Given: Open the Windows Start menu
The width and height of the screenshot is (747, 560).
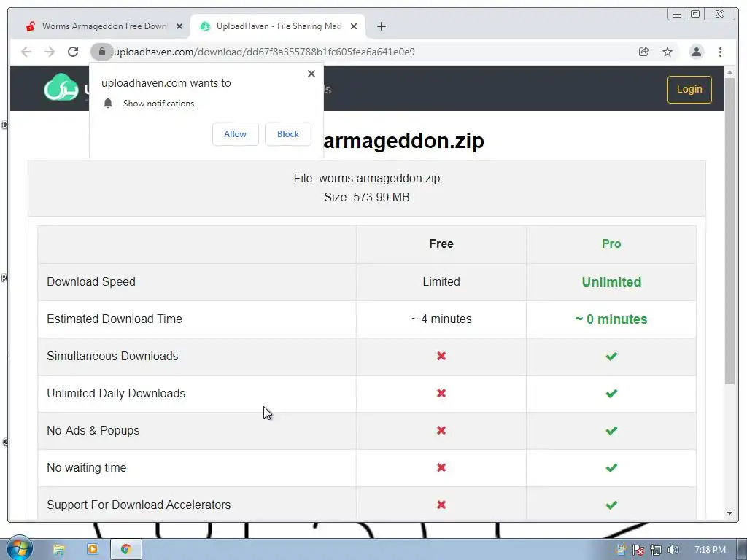Looking at the screenshot, I should click(x=19, y=548).
